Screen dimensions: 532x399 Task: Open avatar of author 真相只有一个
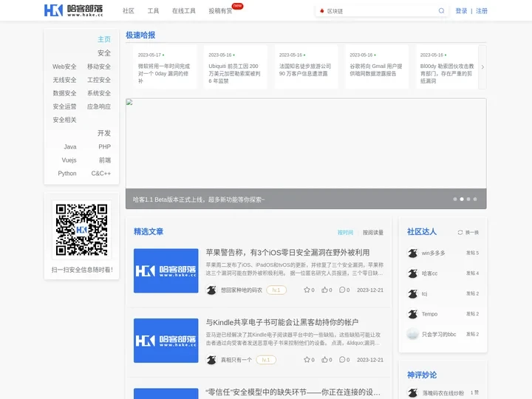point(211,360)
